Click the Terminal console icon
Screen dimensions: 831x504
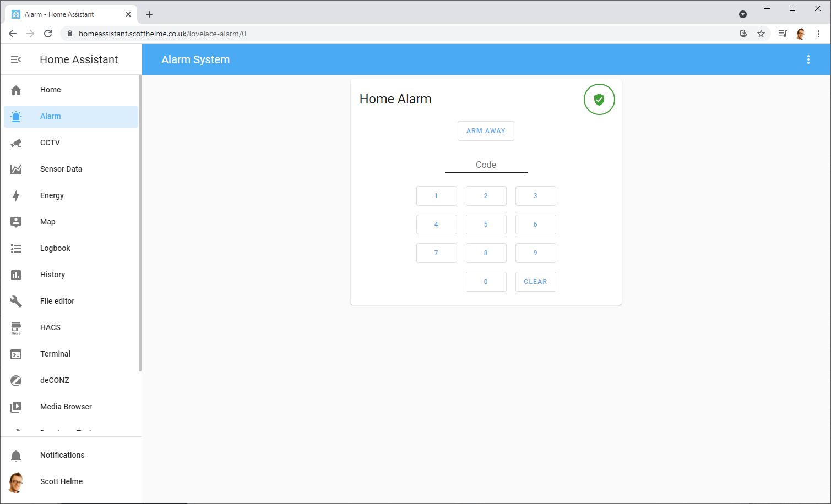(x=16, y=354)
